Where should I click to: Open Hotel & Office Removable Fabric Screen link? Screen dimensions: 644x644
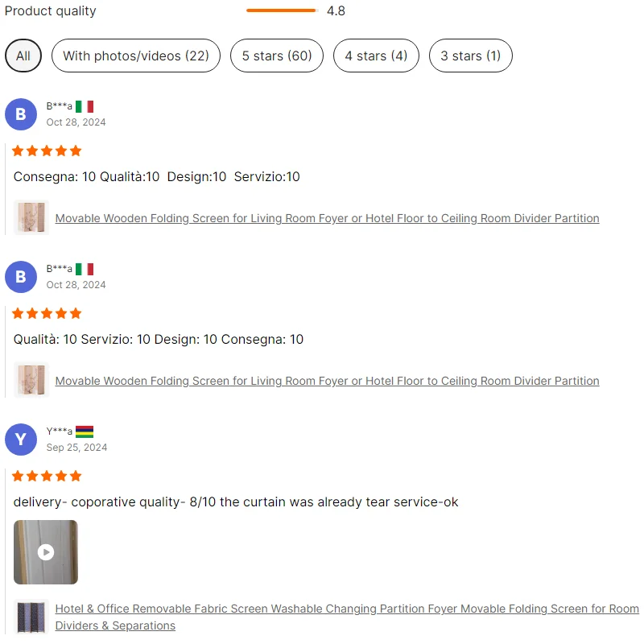coord(347,617)
